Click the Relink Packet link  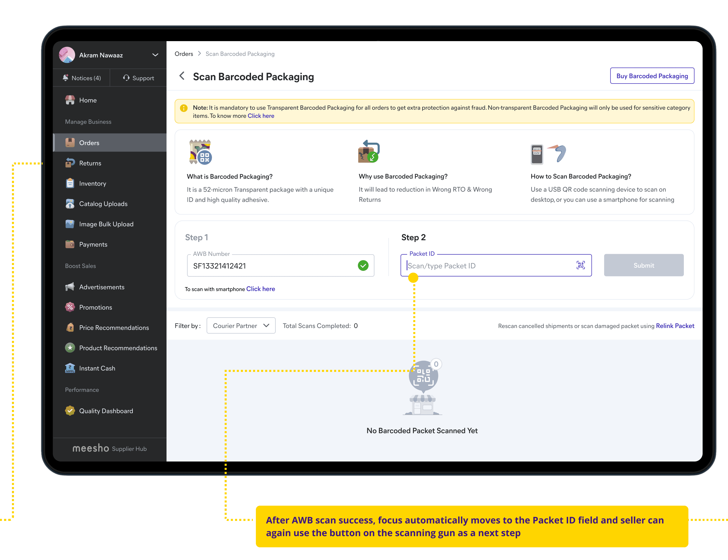[675, 326]
